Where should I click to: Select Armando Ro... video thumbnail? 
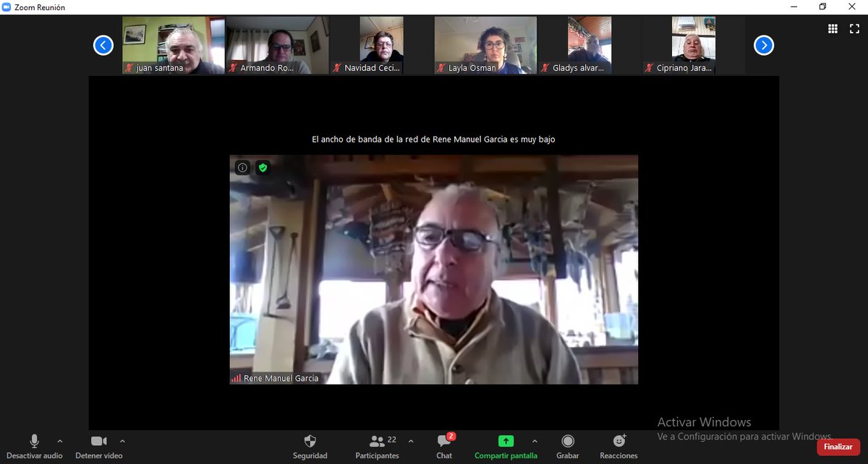coord(278,46)
